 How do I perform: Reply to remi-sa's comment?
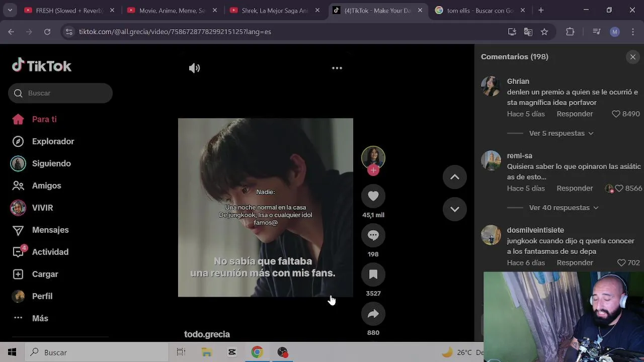(x=575, y=189)
